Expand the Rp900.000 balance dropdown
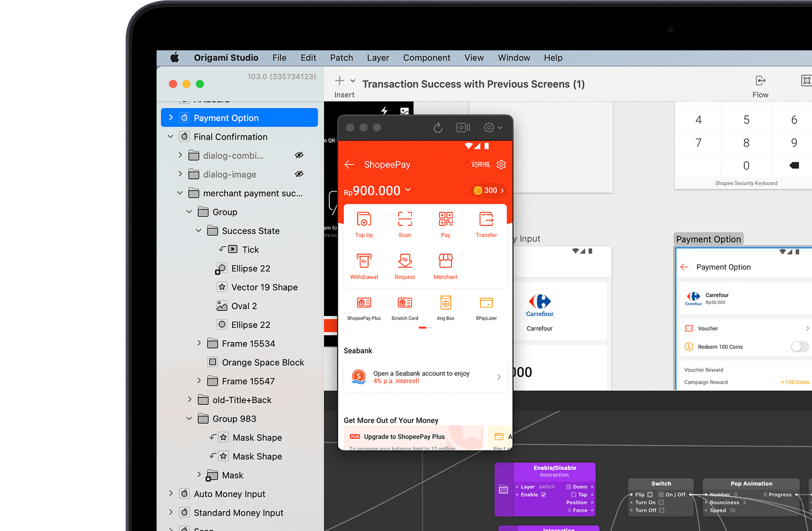Viewport: 812px width, 531px height. click(x=408, y=190)
